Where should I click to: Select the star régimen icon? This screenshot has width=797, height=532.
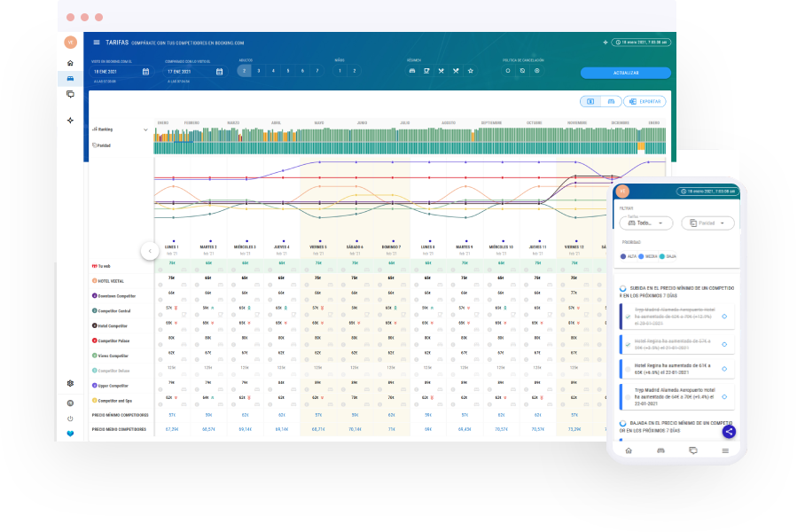[x=471, y=71]
